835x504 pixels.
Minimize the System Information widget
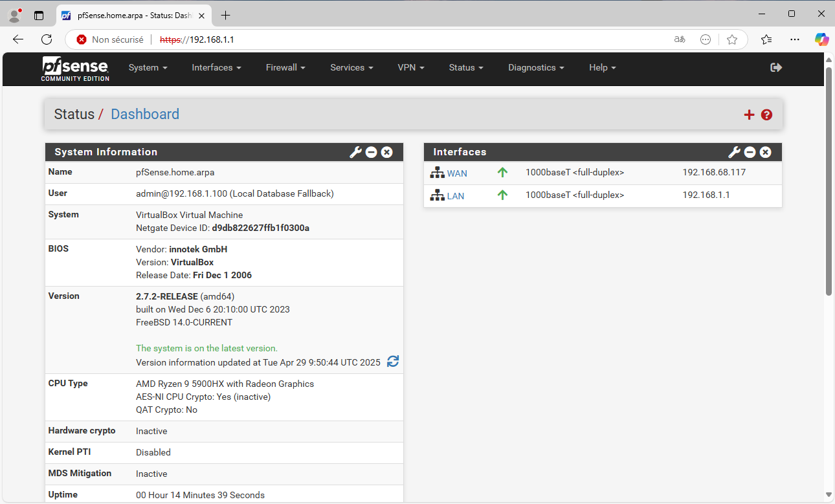pyautogui.click(x=371, y=152)
